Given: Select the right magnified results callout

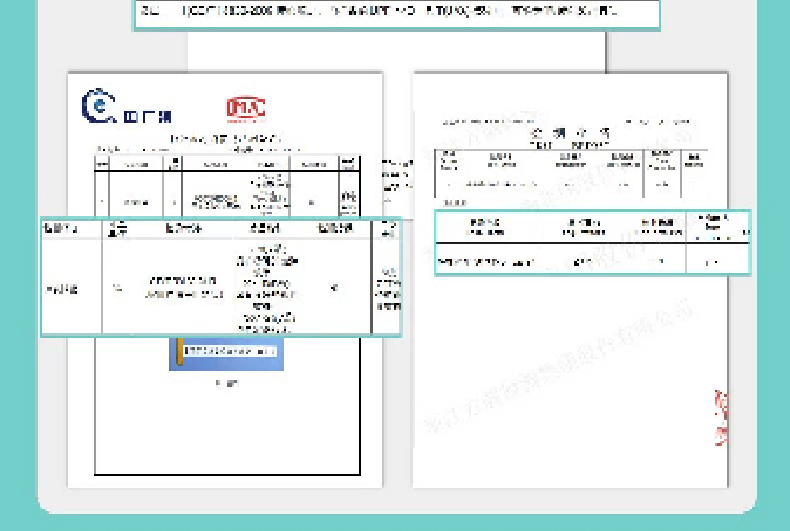Looking at the screenshot, I should pos(592,242).
